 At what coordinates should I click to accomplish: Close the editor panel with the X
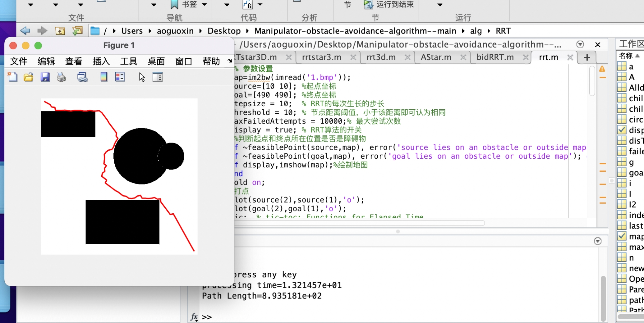pos(598,44)
